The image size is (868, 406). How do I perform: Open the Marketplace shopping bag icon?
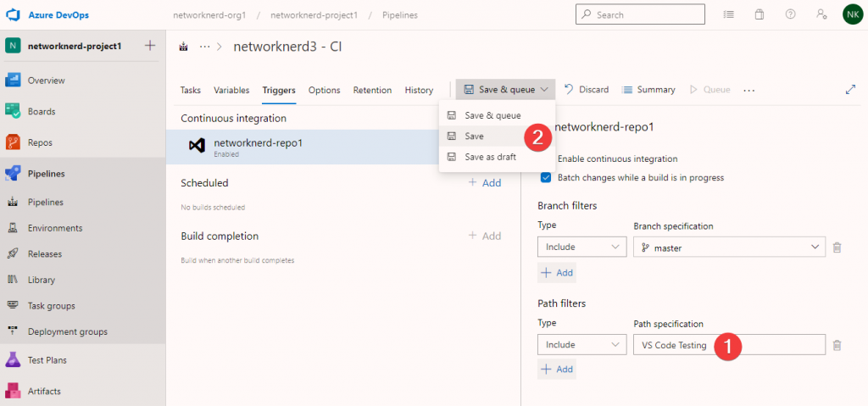(759, 15)
